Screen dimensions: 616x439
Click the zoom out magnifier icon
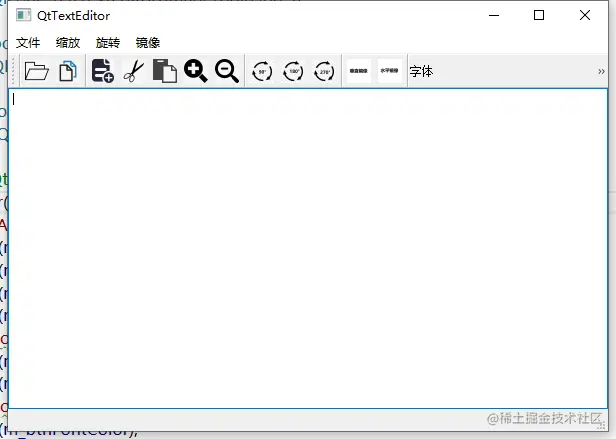click(x=227, y=71)
